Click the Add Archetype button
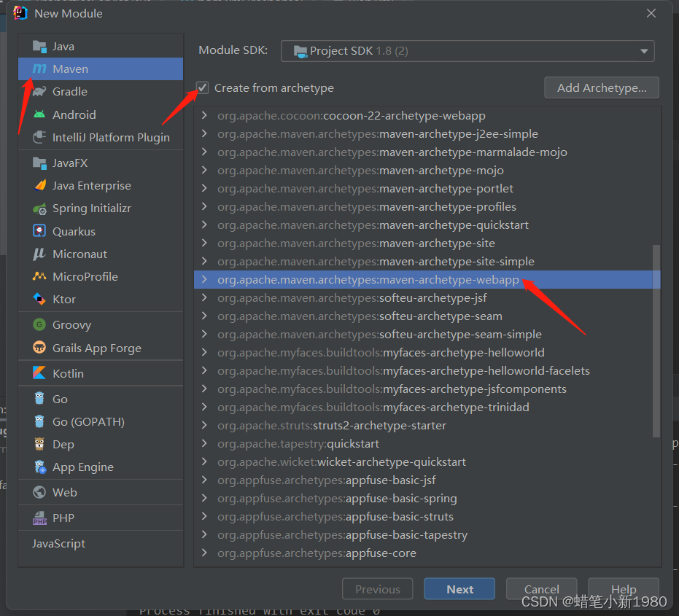679x616 pixels. click(602, 88)
